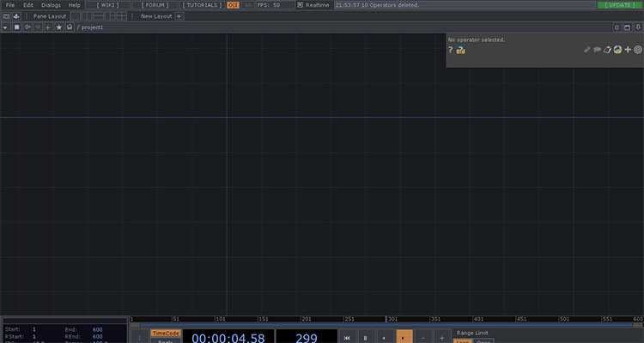This screenshot has height=343, width=644.
Task: Click the paperclip icon in the parameter panel
Action: point(587,50)
